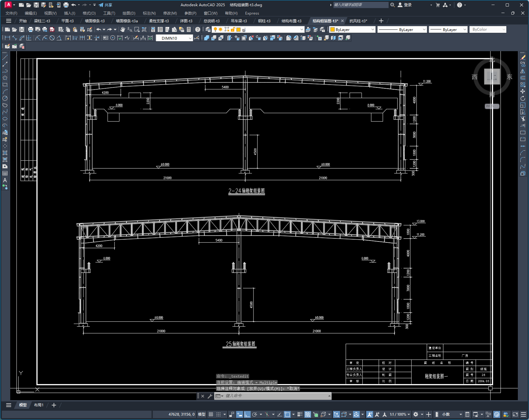Open the Layer Properties Manager icon
529x420 pixels.
(x=208, y=29)
